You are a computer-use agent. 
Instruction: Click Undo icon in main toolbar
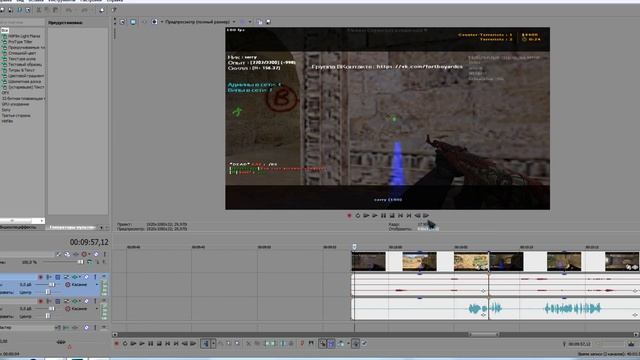69,10
